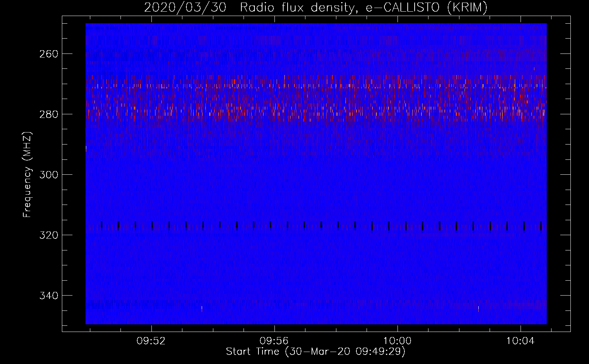Click the 260 frequency tick label

click(x=48, y=54)
